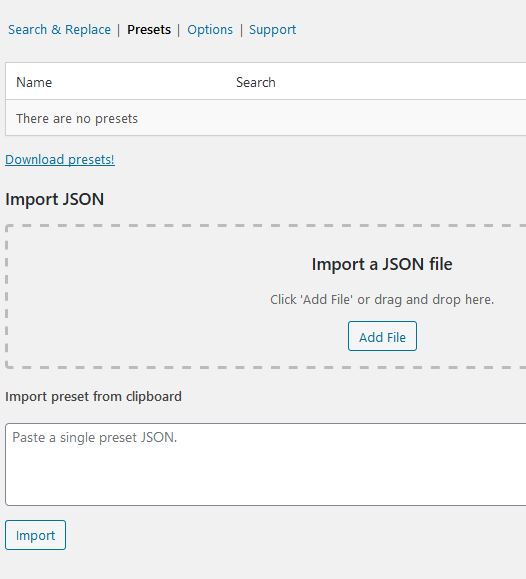The height and width of the screenshot is (579, 526).
Task: Click the Import JSON section heading
Action: (54, 199)
